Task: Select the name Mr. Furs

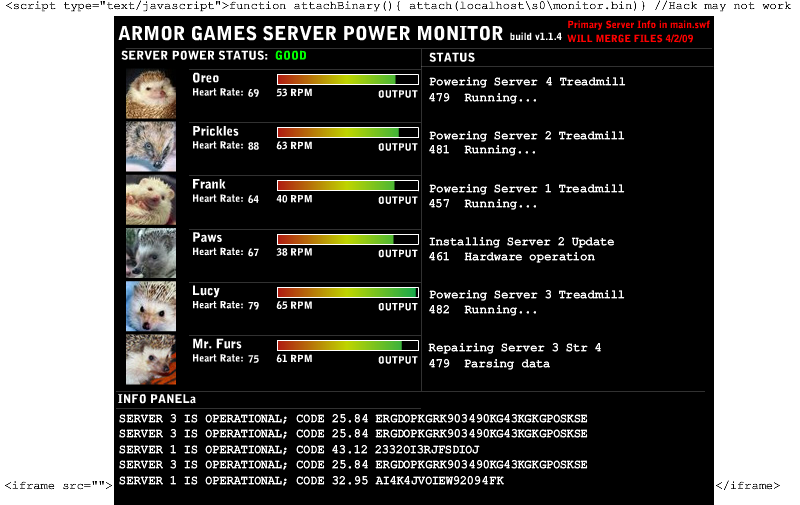Action: pyautogui.click(x=217, y=344)
